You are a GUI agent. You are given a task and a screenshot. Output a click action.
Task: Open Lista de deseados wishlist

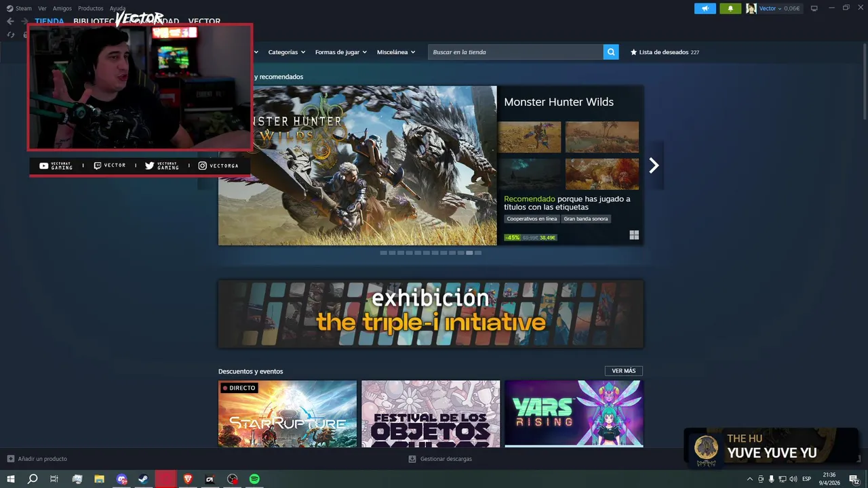click(665, 52)
